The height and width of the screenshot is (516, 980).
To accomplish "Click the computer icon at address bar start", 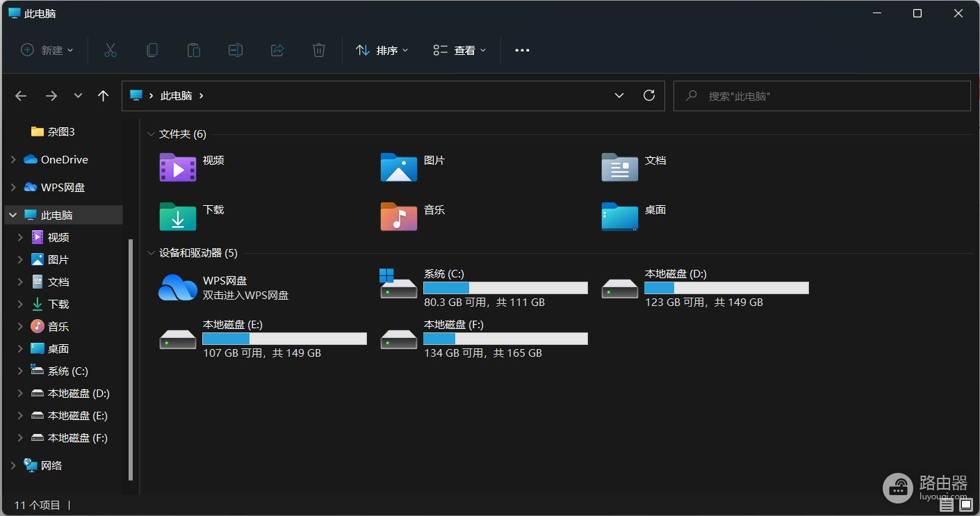I will pos(136,95).
